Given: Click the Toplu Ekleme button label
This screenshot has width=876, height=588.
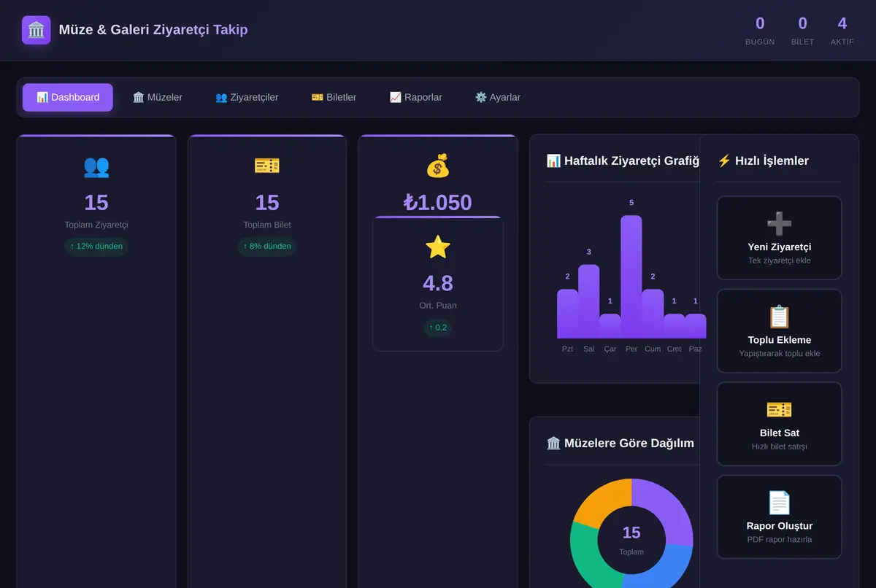Looking at the screenshot, I should point(780,340).
